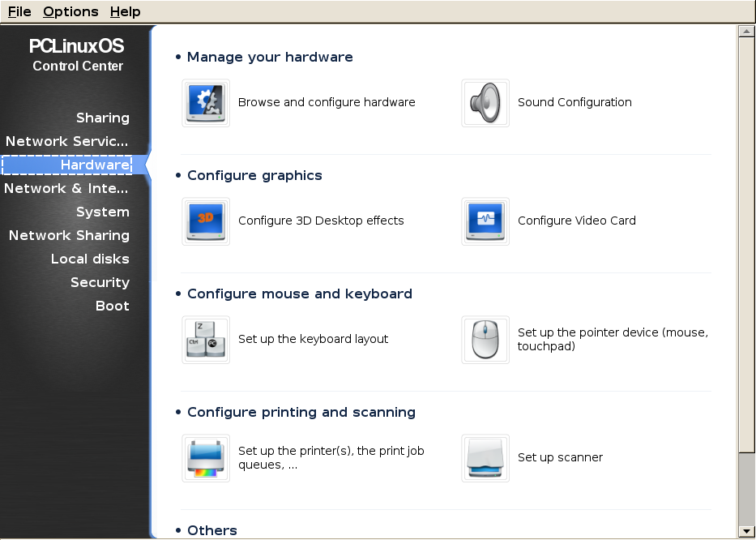Click Set up the pointer device text
This screenshot has height=540, width=756.
pos(613,339)
